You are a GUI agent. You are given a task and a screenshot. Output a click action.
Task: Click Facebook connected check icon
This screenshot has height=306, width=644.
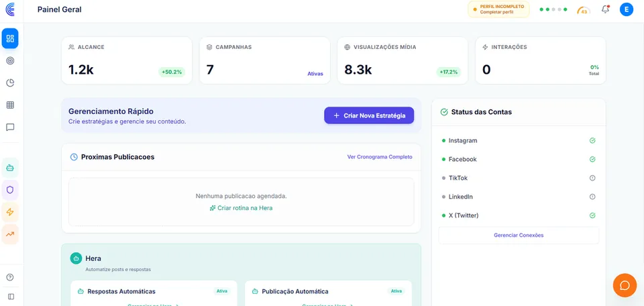[x=592, y=159]
